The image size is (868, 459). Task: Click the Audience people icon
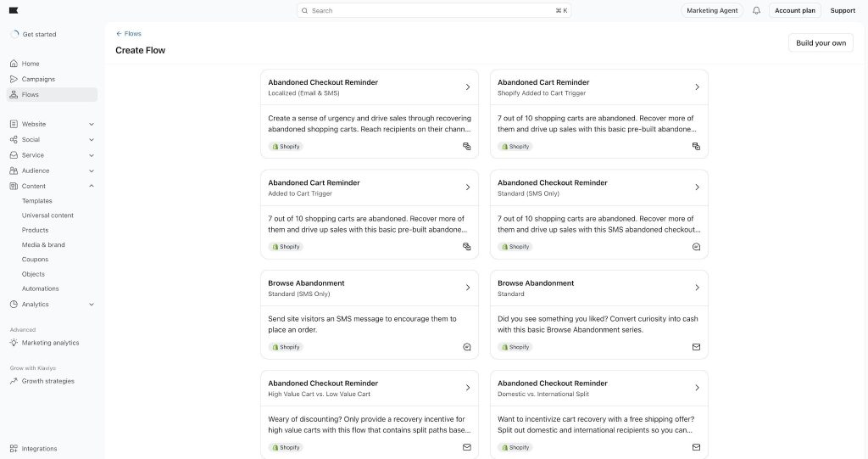click(14, 171)
